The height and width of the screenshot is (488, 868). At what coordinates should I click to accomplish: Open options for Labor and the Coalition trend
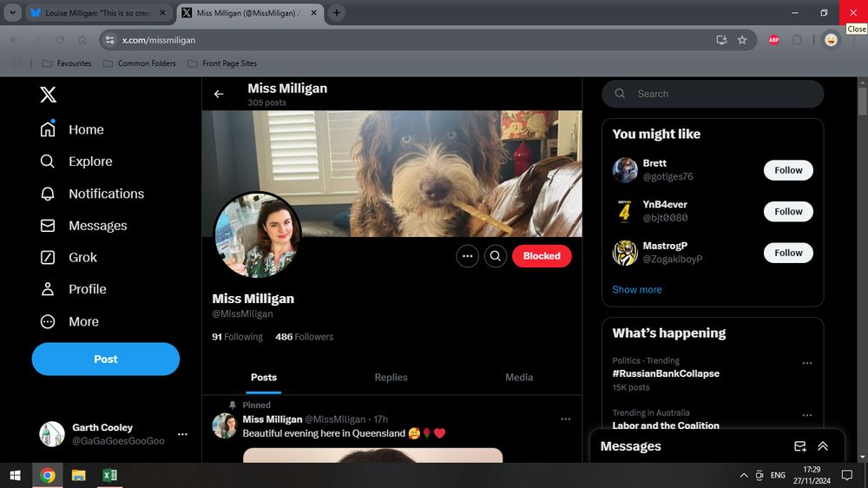tap(807, 415)
